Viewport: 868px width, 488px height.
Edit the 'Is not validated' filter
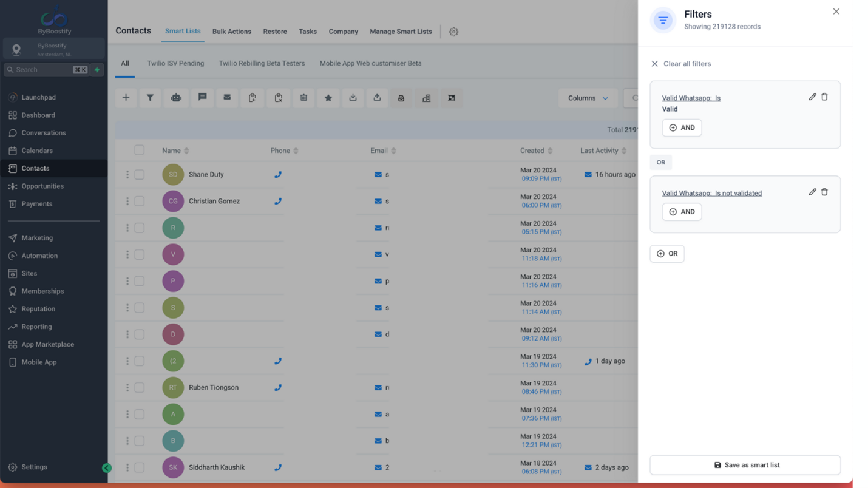tap(812, 192)
